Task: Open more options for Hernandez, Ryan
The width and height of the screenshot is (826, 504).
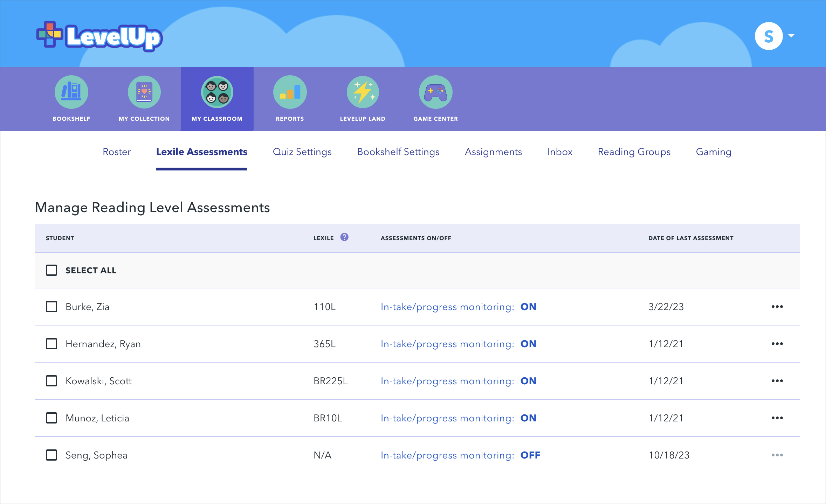Action: tap(777, 344)
